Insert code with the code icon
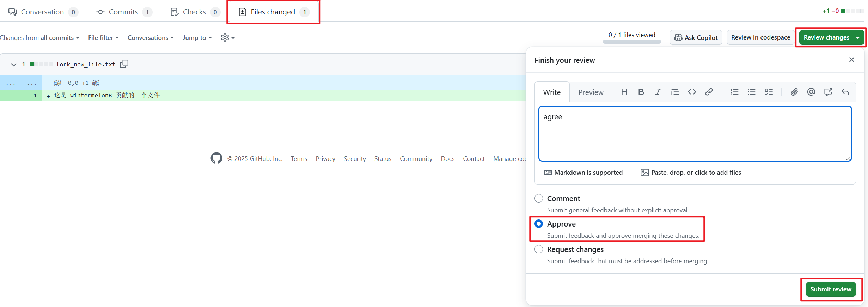868x307 pixels. point(692,92)
